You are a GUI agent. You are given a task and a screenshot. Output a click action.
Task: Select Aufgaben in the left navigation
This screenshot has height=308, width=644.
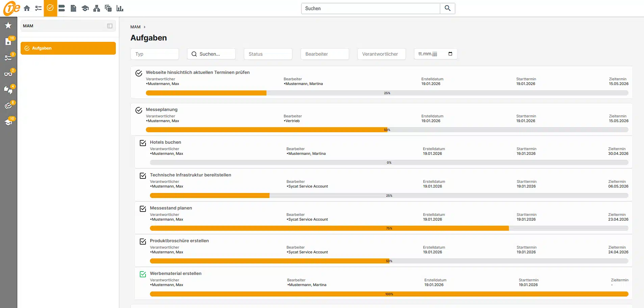68,48
